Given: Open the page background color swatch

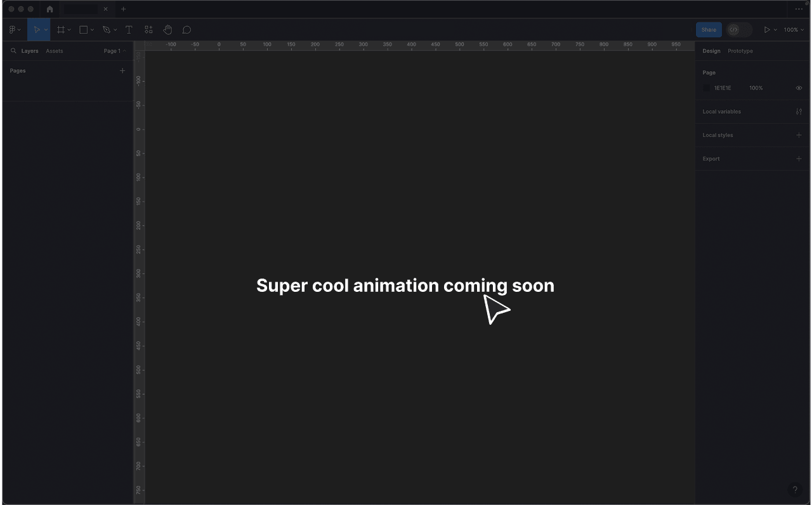Looking at the screenshot, I should (x=706, y=88).
